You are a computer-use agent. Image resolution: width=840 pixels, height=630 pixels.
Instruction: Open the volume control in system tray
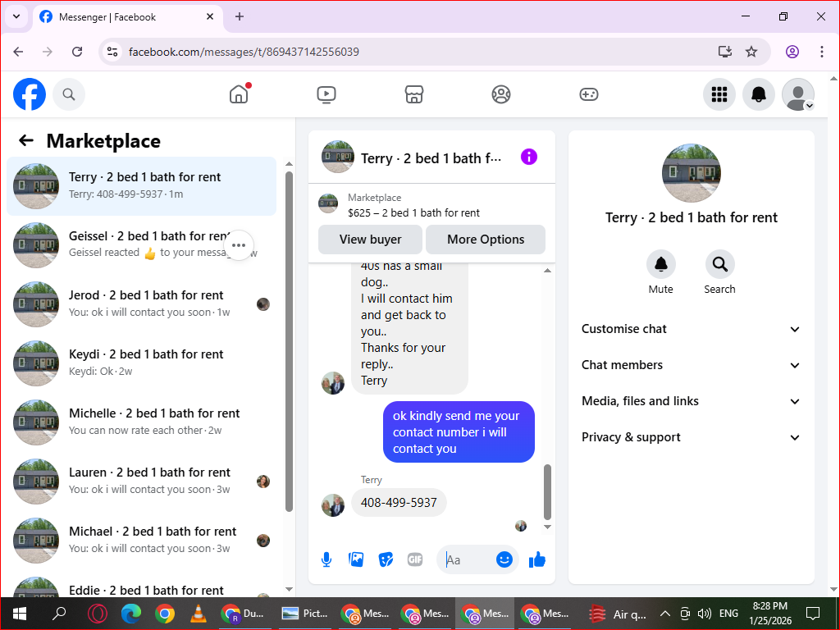(705, 614)
